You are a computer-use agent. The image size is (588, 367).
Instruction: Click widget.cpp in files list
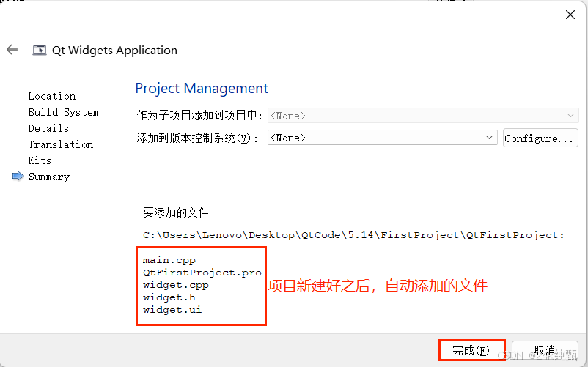[x=176, y=285]
